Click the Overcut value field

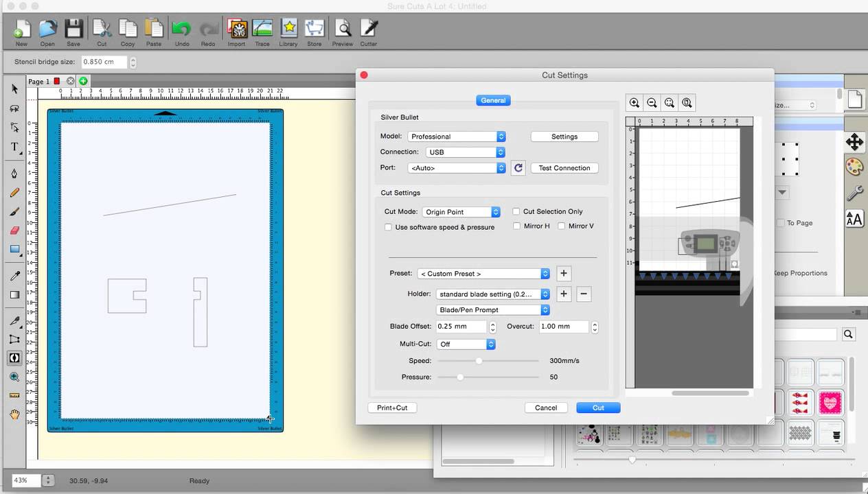(x=564, y=327)
